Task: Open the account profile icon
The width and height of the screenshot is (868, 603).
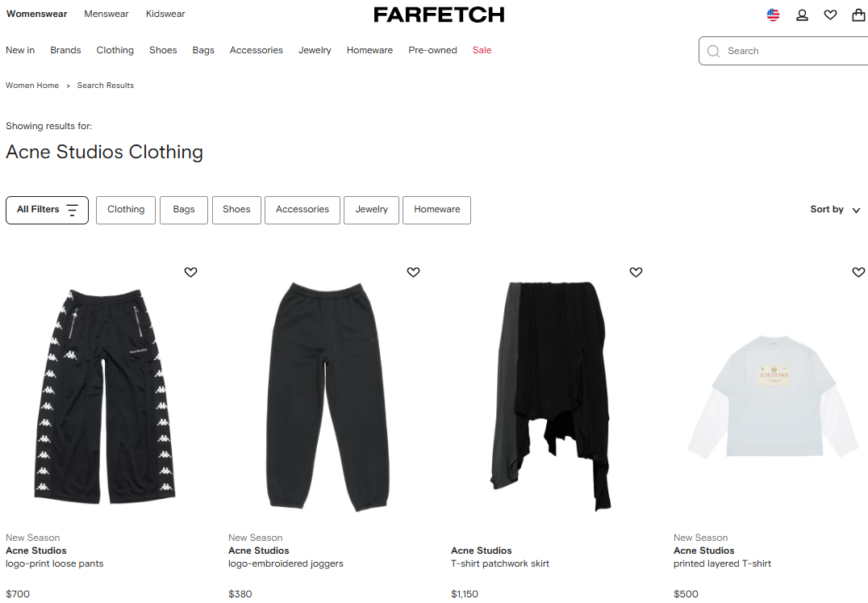Action: [802, 15]
